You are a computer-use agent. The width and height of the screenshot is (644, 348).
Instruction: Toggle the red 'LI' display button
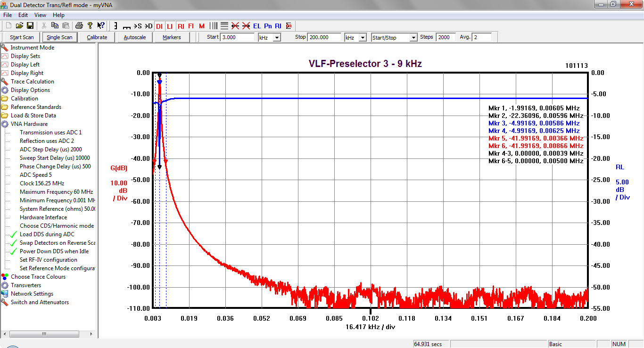point(170,26)
